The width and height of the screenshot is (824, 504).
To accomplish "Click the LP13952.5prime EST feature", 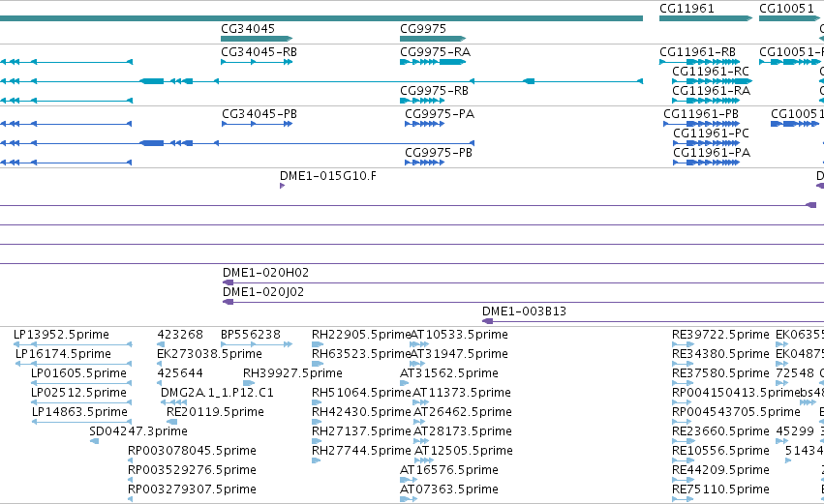I will [73, 344].
